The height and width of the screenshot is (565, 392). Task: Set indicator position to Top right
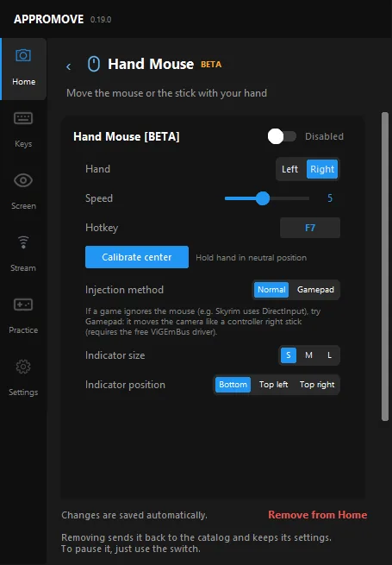click(317, 385)
